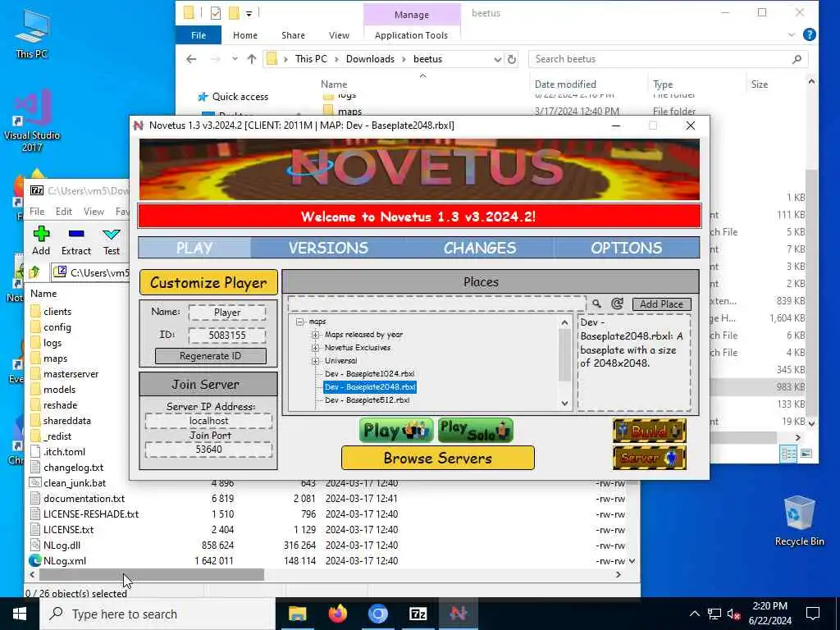Select NLog.dll in 7-Zip list
The height and width of the screenshot is (630, 840).
(62, 546)
